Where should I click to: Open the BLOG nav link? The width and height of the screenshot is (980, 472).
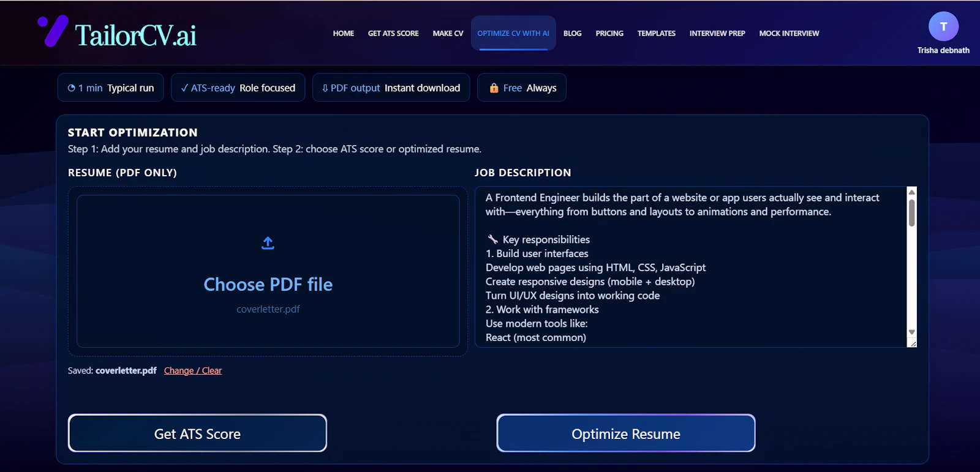[573, 34]
